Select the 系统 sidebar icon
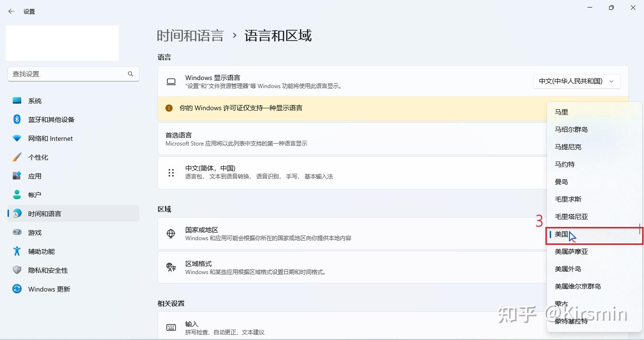This screenshot has height=340, width=644. coord(17,100)
